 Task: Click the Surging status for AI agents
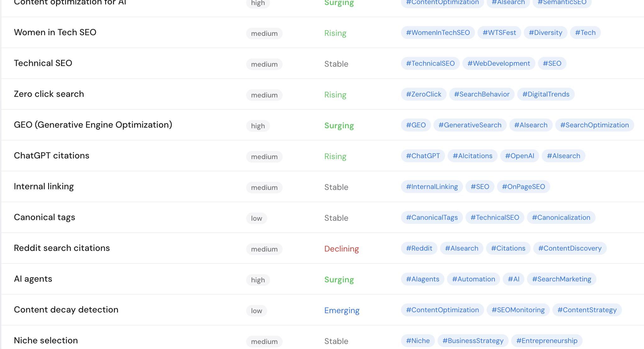(339, 279)
